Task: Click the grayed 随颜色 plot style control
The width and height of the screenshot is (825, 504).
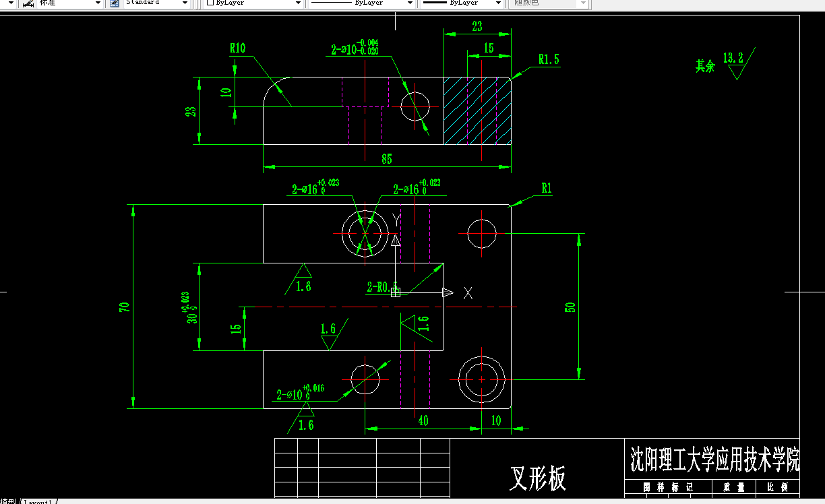Action: 546,3
